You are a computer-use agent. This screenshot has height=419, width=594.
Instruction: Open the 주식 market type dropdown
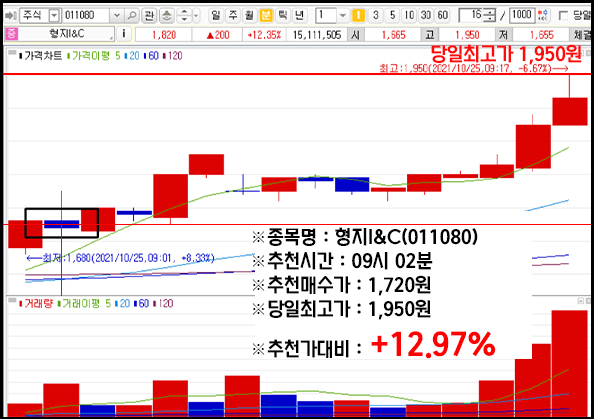tap(54, 16)
